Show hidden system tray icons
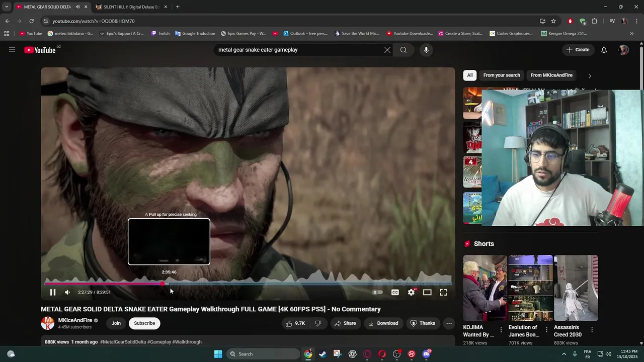 [563, 354]
